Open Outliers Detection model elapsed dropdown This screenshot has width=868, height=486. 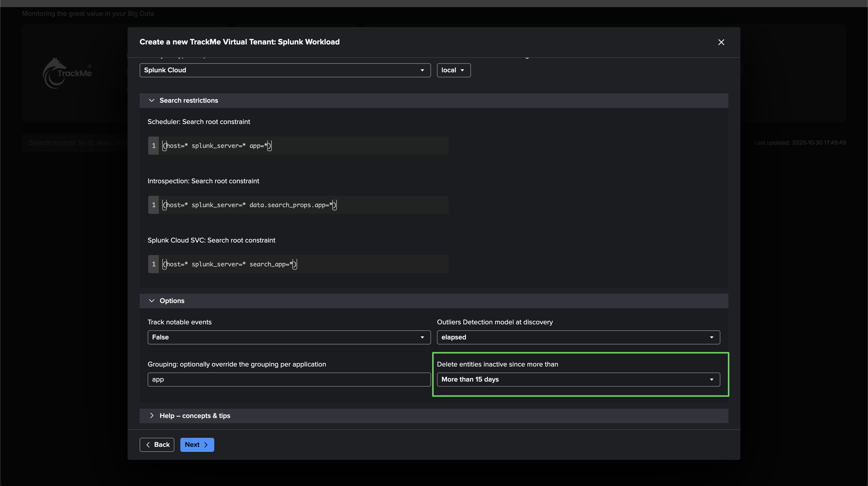(578, 337)
